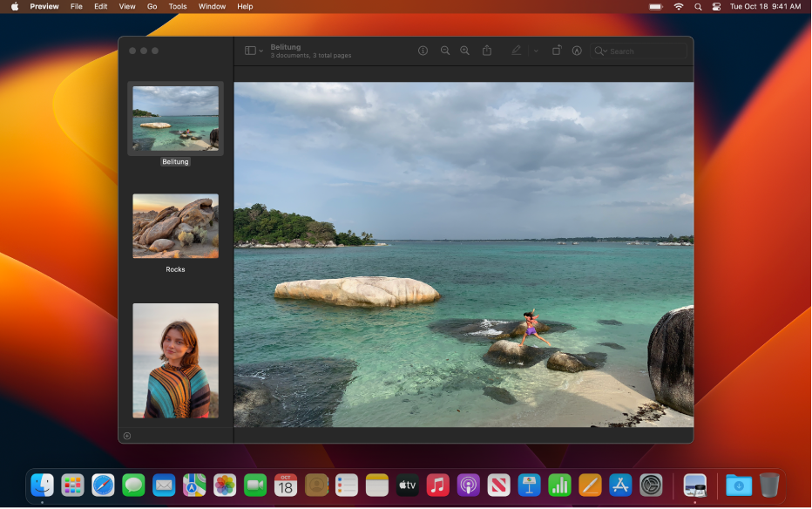
Task: Open the markup options chevron menu
Action: point(535,51)
